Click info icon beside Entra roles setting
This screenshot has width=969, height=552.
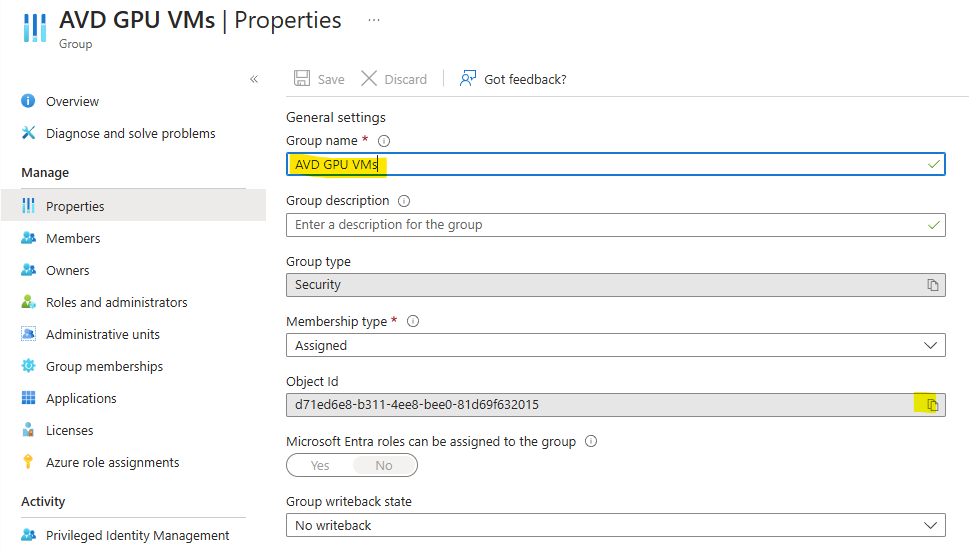tap(591, 441)
